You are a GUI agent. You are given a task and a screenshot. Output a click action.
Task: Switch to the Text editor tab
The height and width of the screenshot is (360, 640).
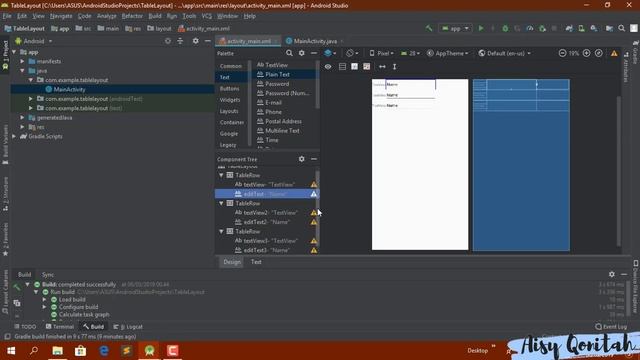click(256, 262)
